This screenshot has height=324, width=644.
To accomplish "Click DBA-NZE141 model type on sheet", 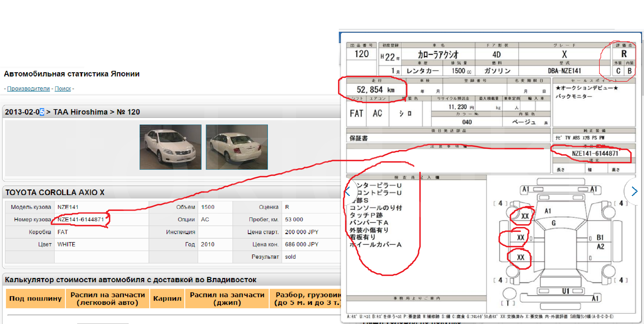I will click(564, 71).
